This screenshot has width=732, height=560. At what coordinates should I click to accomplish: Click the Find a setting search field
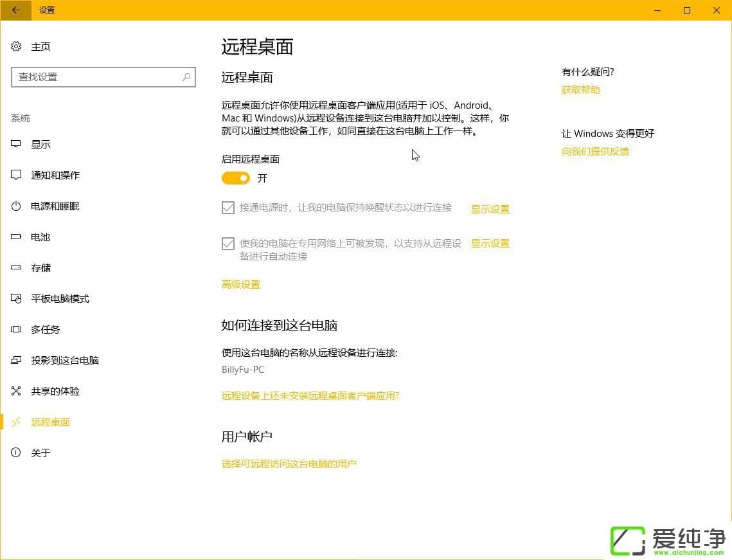click(96, 77)
